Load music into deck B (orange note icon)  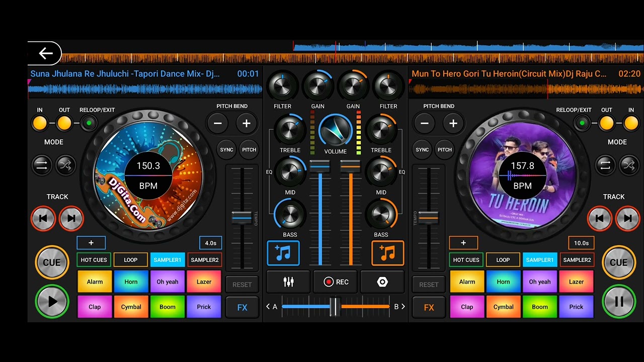(x=388, y=253)
